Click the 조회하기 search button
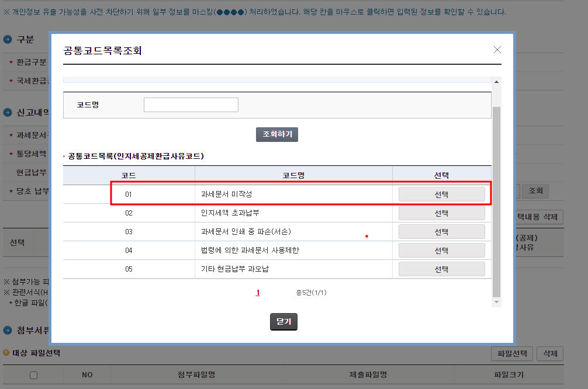 tap(276, 134)
